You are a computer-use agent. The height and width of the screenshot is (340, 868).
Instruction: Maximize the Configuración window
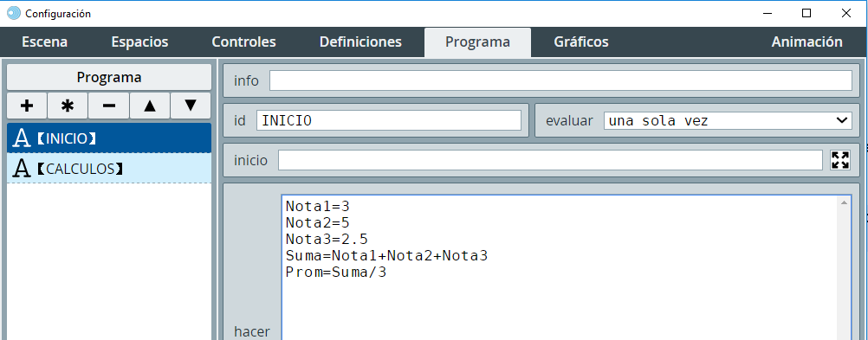coord(806,13)
